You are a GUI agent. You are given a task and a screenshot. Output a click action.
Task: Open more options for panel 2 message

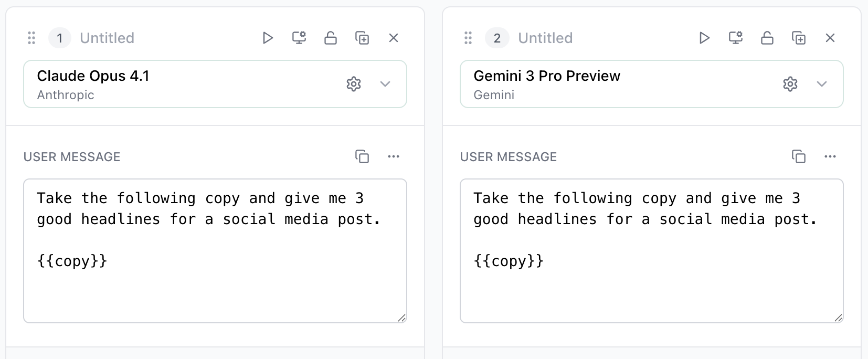click(830, 156)
